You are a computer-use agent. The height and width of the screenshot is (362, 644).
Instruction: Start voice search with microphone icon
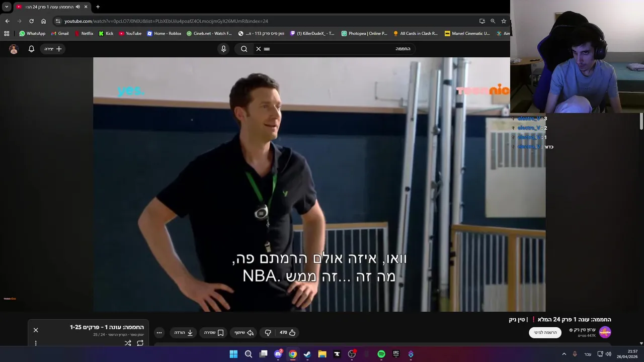click(x=224, y=49)
